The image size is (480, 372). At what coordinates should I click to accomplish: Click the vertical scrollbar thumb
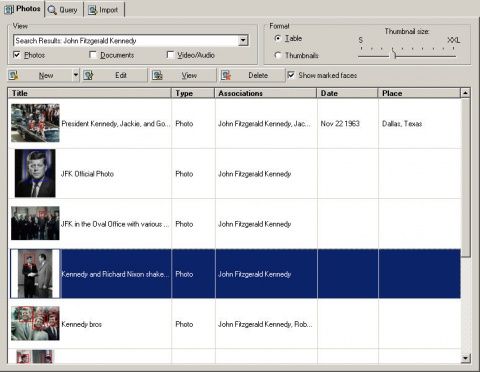[465, 177]
